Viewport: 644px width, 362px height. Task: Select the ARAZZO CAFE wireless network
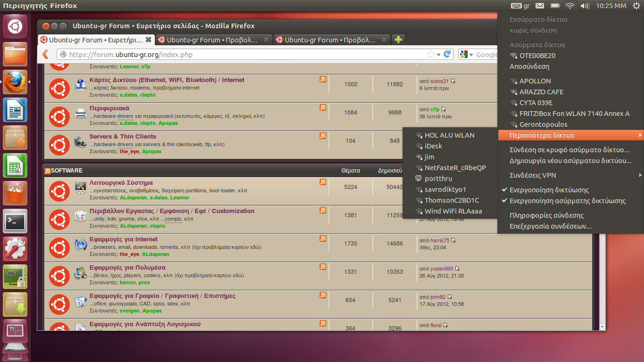pyautogui.click(x=541, y=92)
